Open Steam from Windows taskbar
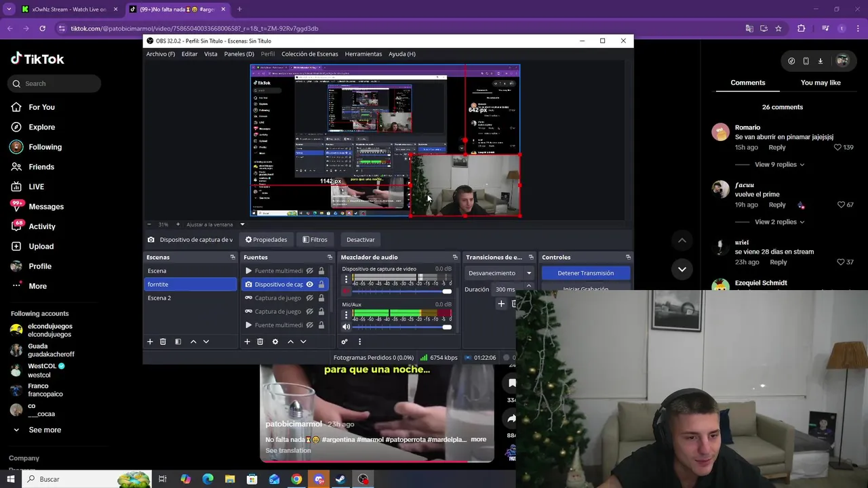868x488 pixels. (x=341, y=479)
